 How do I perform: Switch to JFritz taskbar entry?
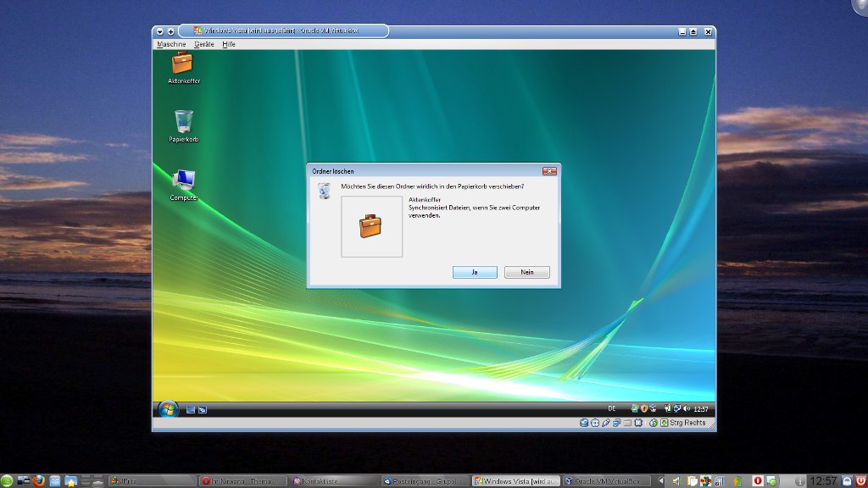pos(153,481)
